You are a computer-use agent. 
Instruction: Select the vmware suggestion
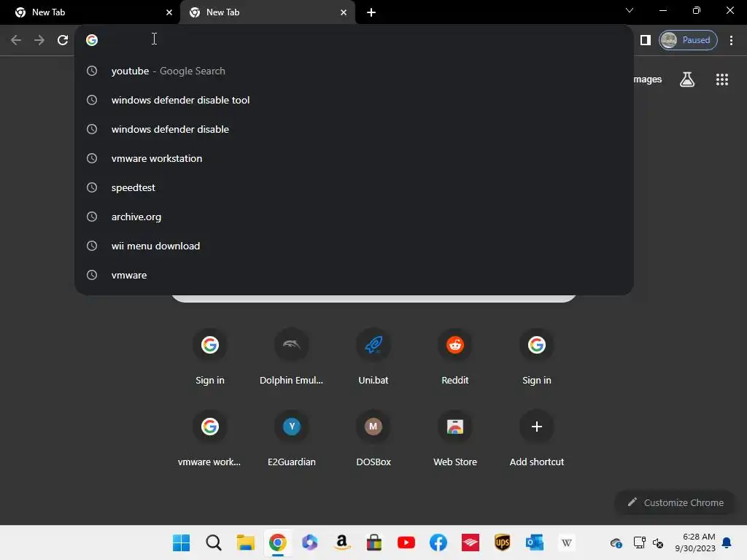tap(354, 275)
